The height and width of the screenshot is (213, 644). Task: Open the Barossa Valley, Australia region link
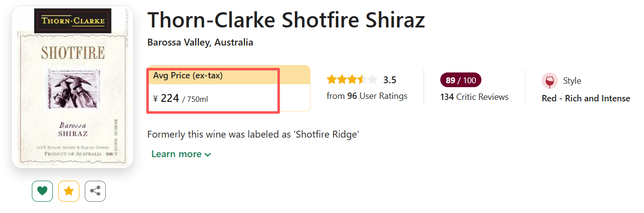click(x=200, y=43)
